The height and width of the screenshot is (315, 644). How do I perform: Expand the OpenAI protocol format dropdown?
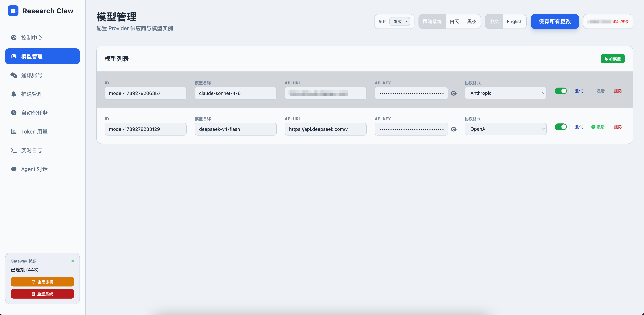506,129
